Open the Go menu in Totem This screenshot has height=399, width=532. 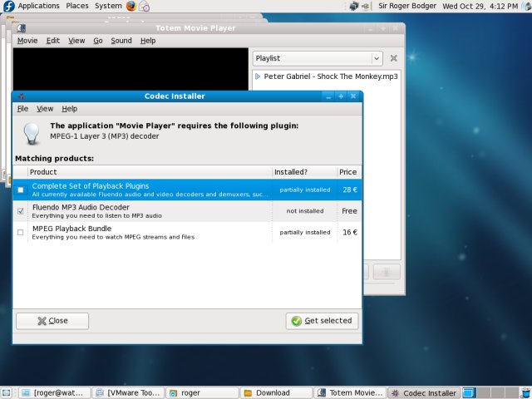point(98,41)
